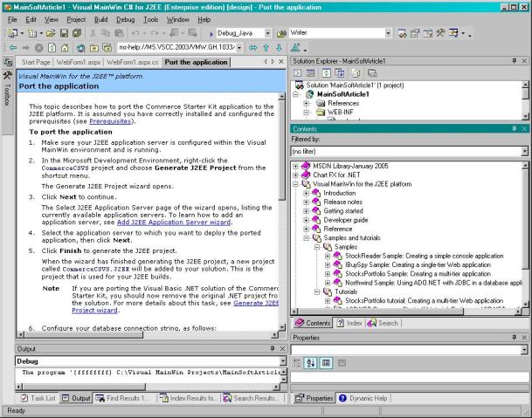Click the Solution Explorer toolbar icon

click(402, 33)
